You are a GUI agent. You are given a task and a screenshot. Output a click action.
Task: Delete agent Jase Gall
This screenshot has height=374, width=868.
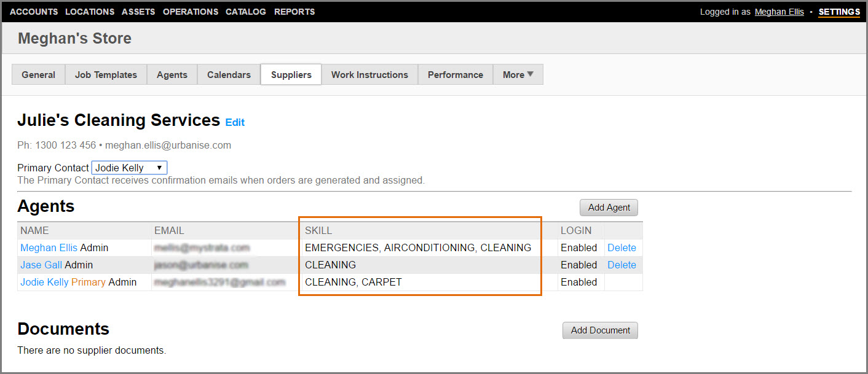[621, 265]
